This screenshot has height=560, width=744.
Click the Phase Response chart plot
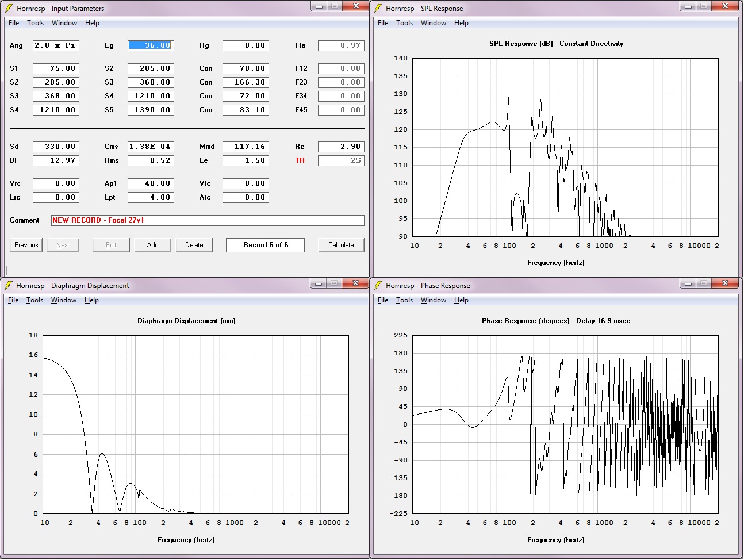tap(565, 424)
